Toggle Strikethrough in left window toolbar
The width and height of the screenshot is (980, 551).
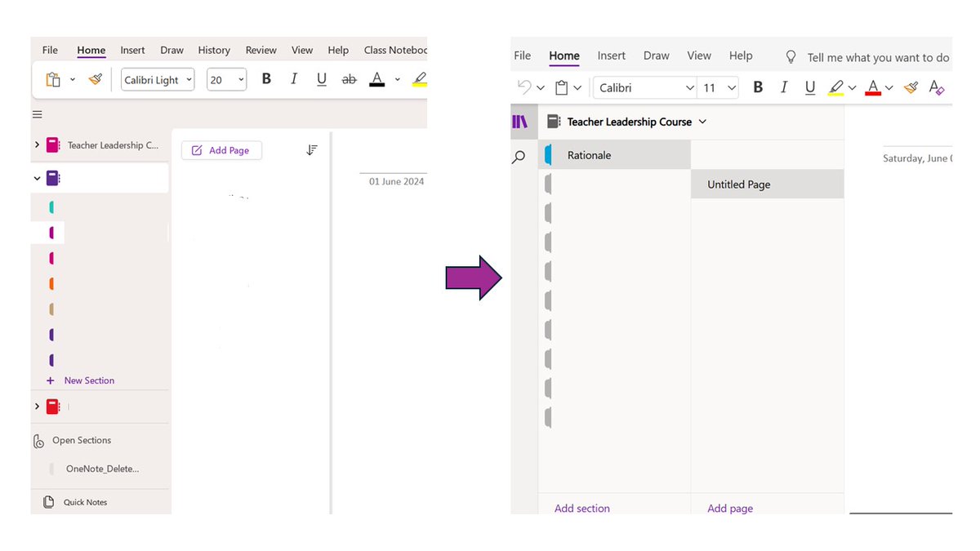(349, 79)
